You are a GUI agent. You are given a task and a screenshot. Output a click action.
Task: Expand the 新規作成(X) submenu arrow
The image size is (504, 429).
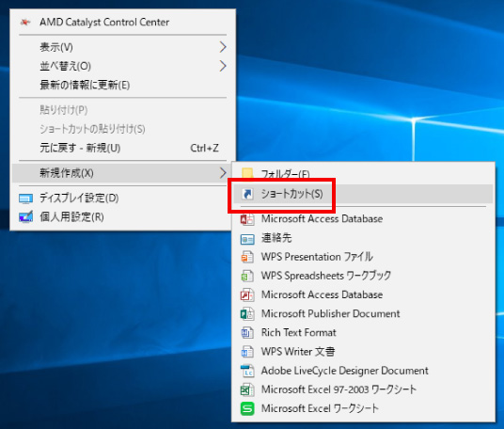click(223, 173)
